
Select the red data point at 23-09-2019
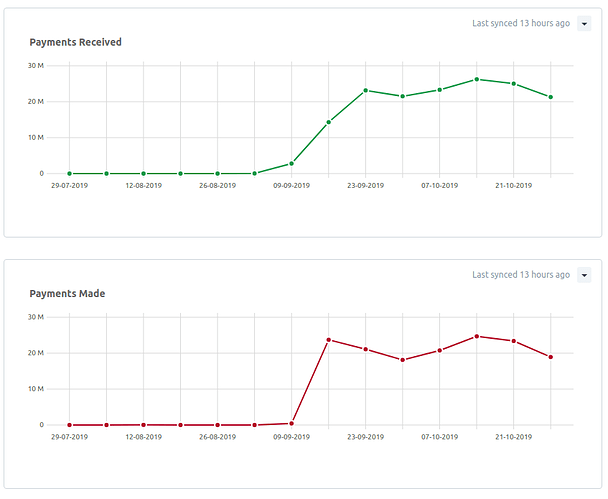366,349
